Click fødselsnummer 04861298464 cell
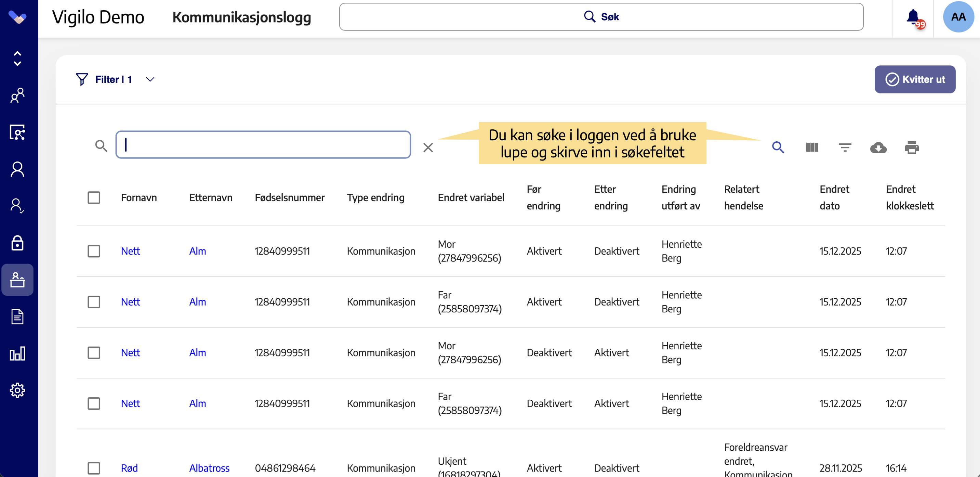980x477 pixels. tap(285, 468)
